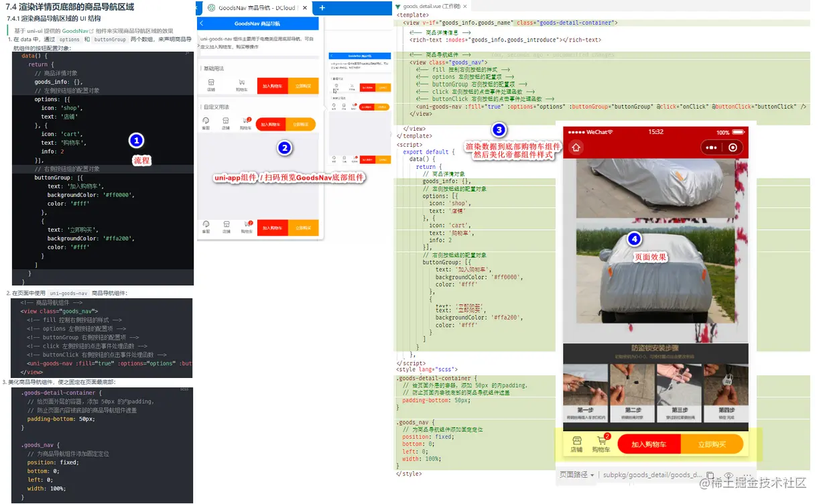Click 'info: 2' in the left code block
Image resolution: width=821 pixels, height=504 pixels.
point(52,151)
